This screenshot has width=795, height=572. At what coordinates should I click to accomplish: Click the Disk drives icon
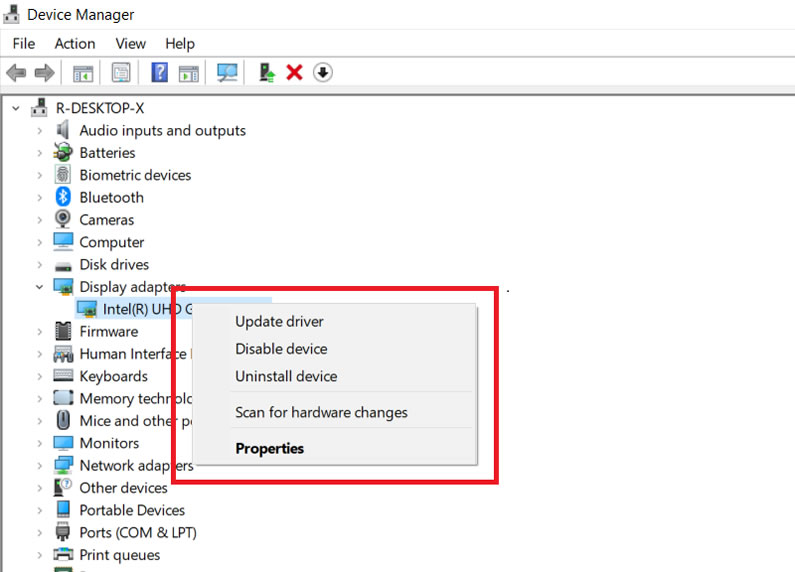coord(63,265)
